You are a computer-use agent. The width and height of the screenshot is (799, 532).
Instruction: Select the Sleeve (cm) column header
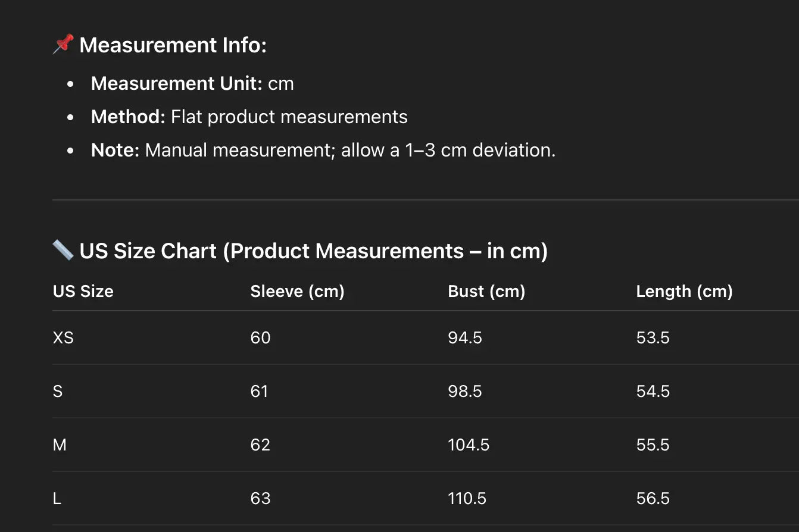(x=297, y=291)
